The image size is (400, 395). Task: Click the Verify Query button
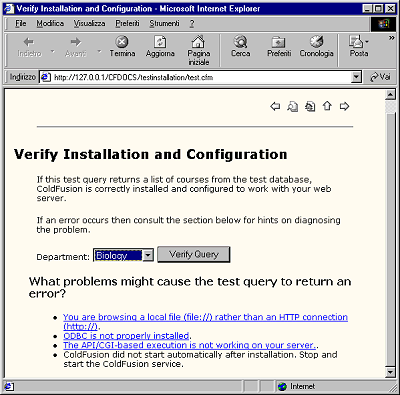pyautogui.click(x=194, y=255)
